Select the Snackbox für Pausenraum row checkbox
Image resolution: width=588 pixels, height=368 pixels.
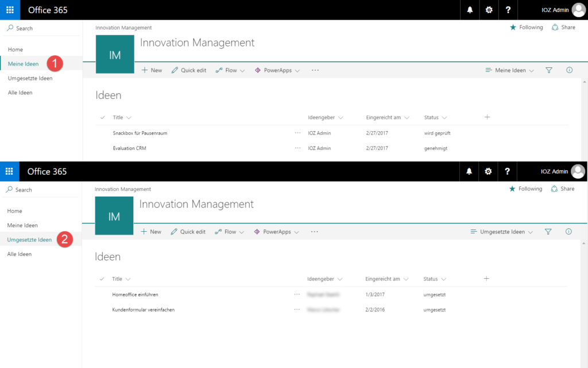tap(102, 132)
